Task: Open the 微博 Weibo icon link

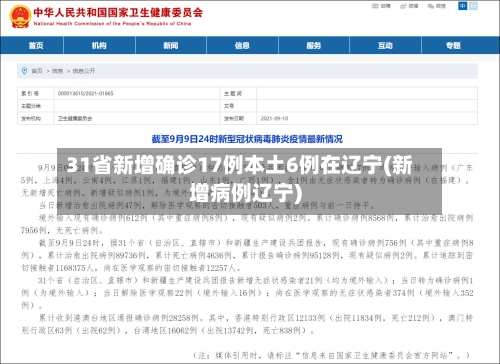Action: (409, 6)
